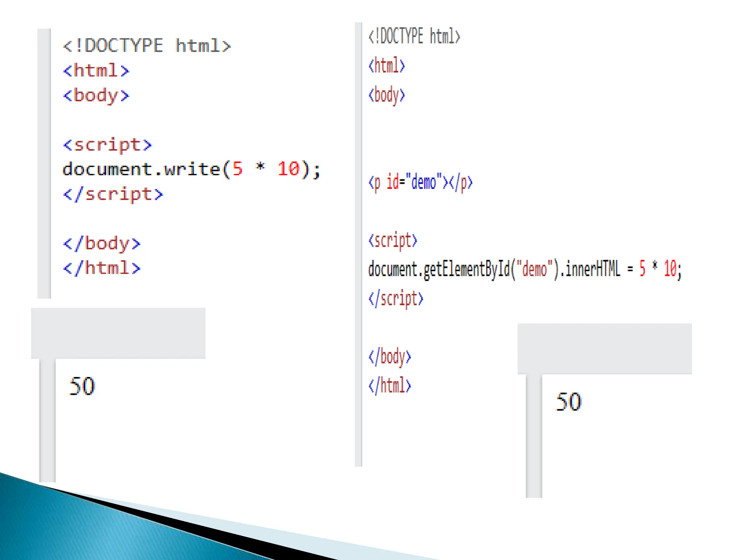Click the document.write(5 * 10) code line
Viewport: 747px width, 560px height.
coord(191,170)
